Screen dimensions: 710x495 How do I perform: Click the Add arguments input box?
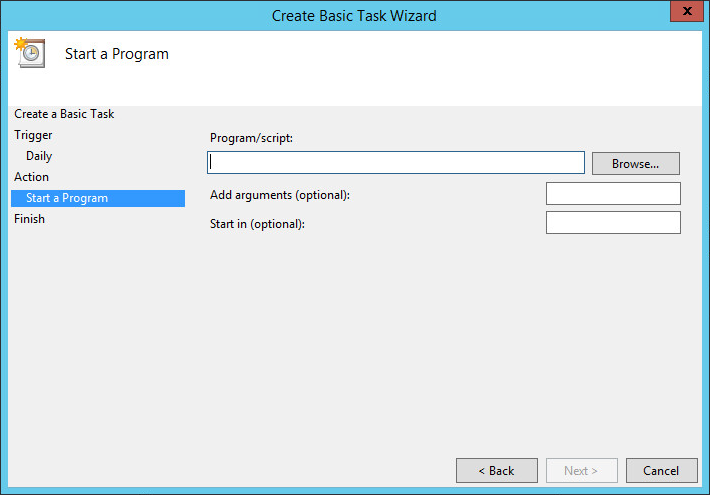tap(613, 194)
